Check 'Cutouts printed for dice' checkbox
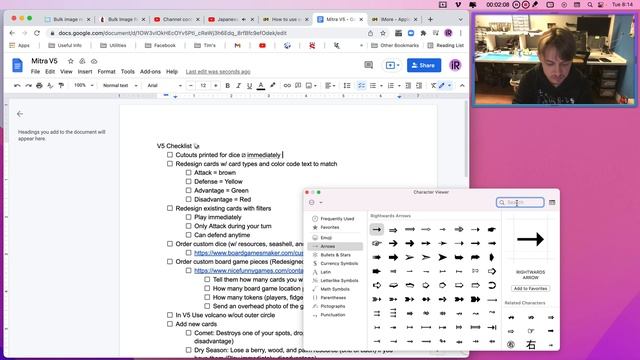Screen dimensions: 640x360 [x=170, y=155]
